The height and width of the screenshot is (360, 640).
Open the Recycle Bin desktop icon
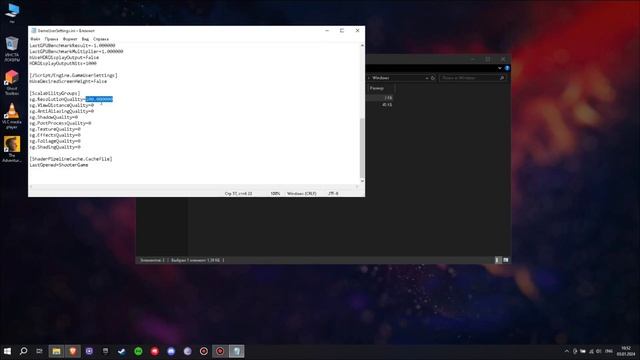tap(12, 49)
